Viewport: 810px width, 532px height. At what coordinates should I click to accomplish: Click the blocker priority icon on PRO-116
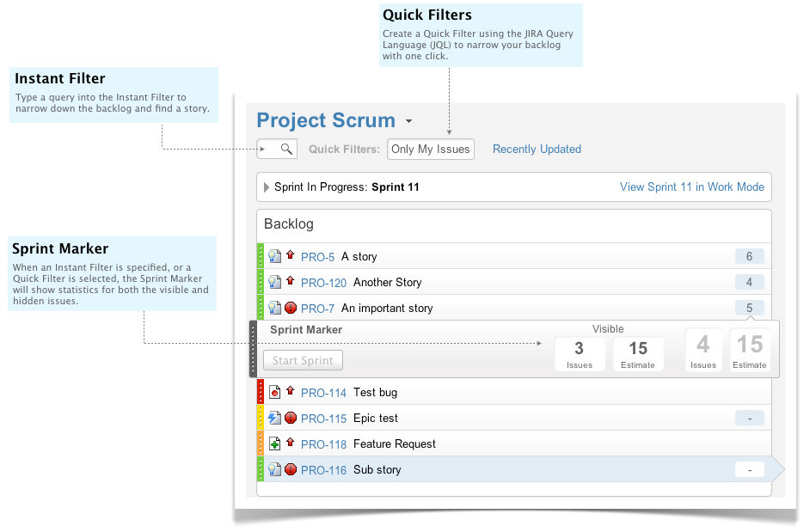[291, 470]
